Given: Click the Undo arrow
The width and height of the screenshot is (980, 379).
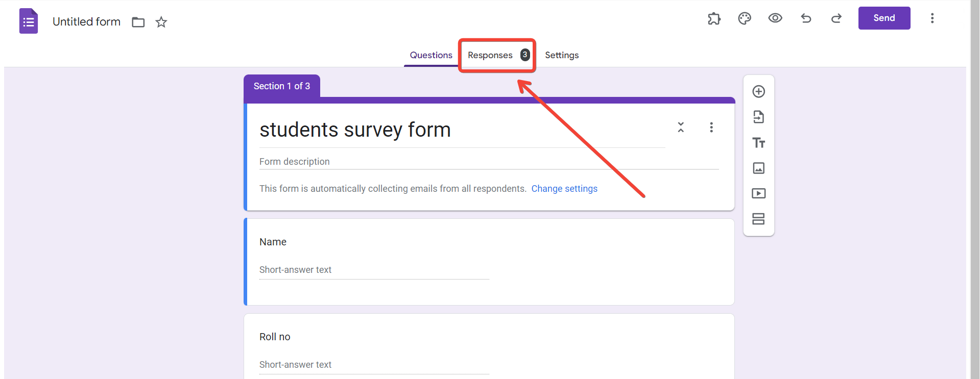Looking at the screenshot, I should click(x=806, y=18).
